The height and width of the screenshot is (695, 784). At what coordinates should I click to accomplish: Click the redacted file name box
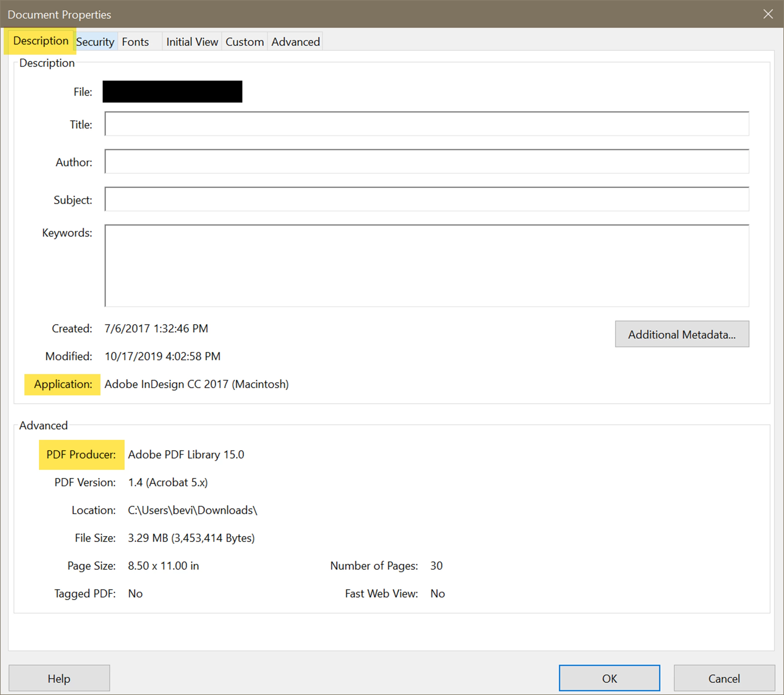(172, 92)
